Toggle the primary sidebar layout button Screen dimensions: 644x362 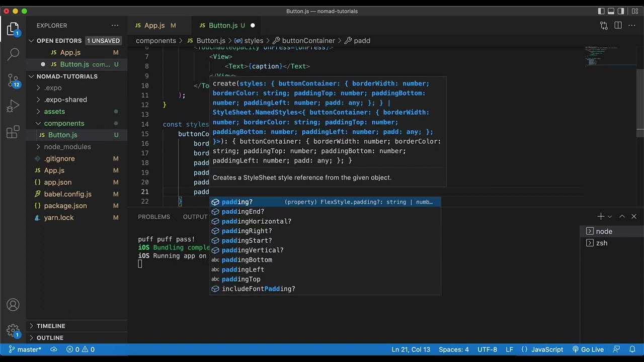601,11
